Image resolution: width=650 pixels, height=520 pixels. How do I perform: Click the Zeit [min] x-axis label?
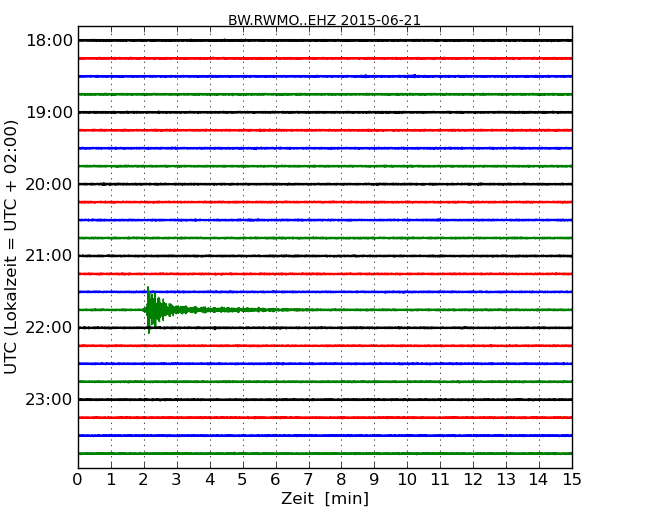click(x=325, y=498)
